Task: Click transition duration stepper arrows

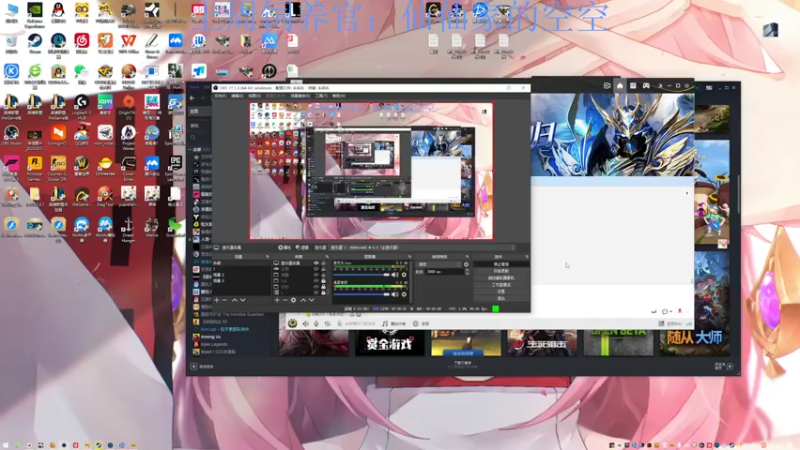Action: [x=467, y=272]
